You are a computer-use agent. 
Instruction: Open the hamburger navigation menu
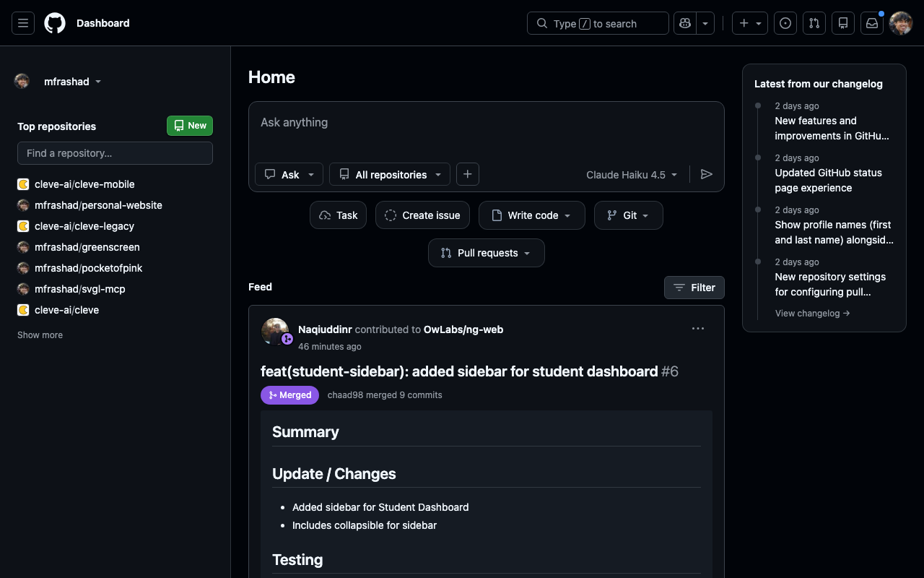point(22,22)
